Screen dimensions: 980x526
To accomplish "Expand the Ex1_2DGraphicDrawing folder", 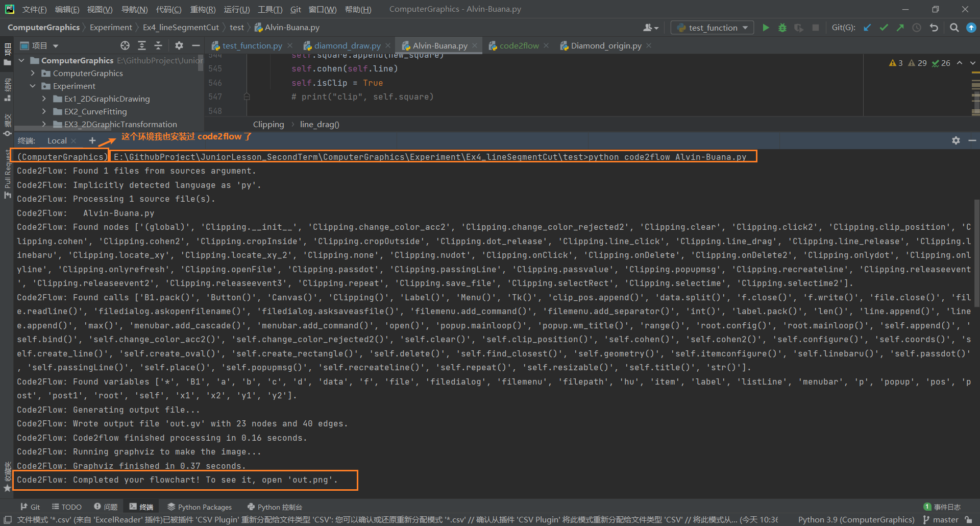I will [x=44, y=99].
